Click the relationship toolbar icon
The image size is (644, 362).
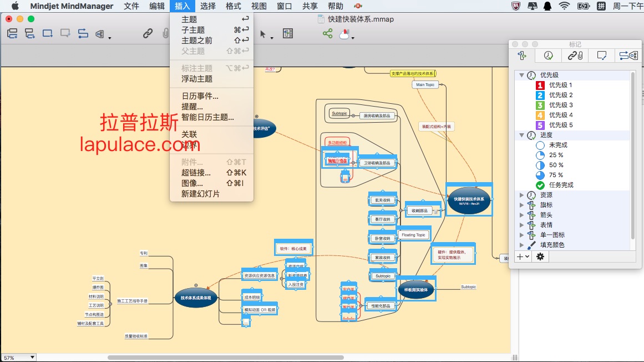[x=83, y=33]
